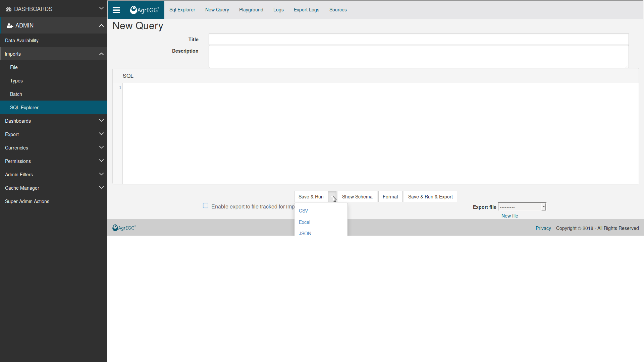Choose JSON from the export menu

pyautogui.click(x=305, y=234)
